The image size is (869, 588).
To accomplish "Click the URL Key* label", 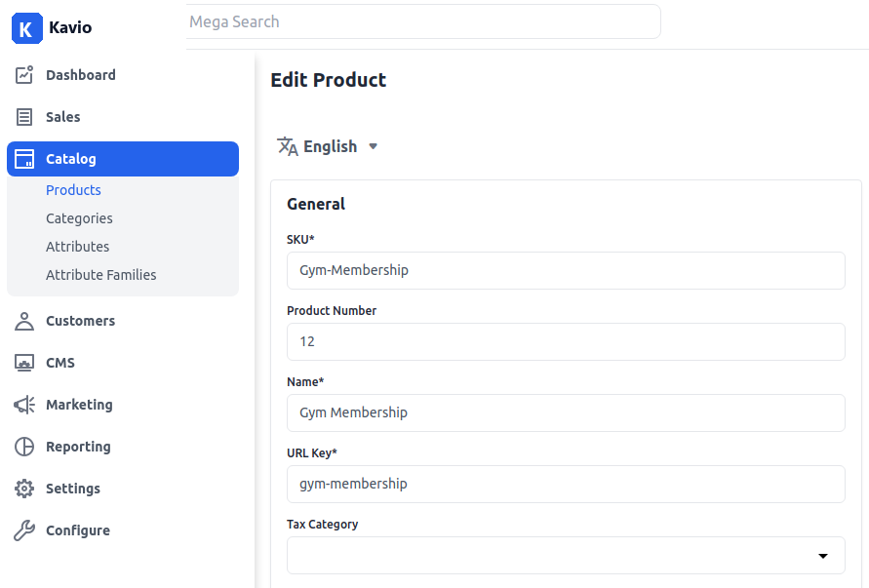I will tap(312, 453).
